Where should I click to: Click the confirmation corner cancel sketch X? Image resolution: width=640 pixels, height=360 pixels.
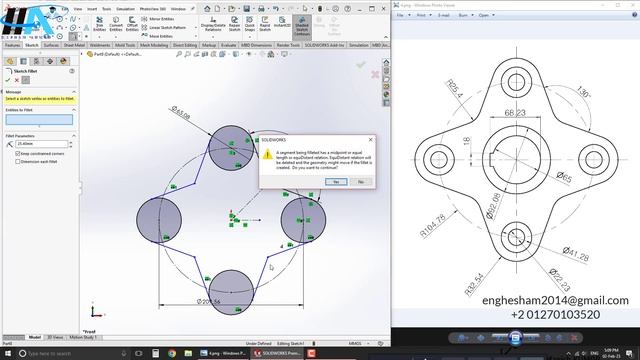point(375,74)
